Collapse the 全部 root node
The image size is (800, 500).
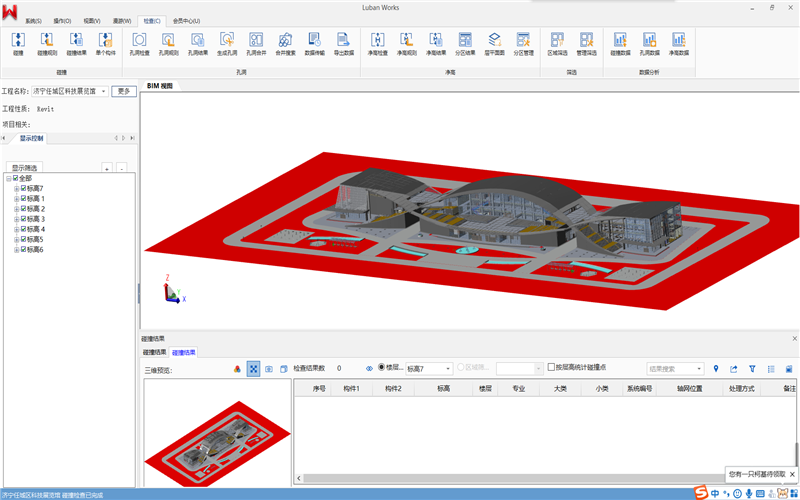click(x=9, y=179)
